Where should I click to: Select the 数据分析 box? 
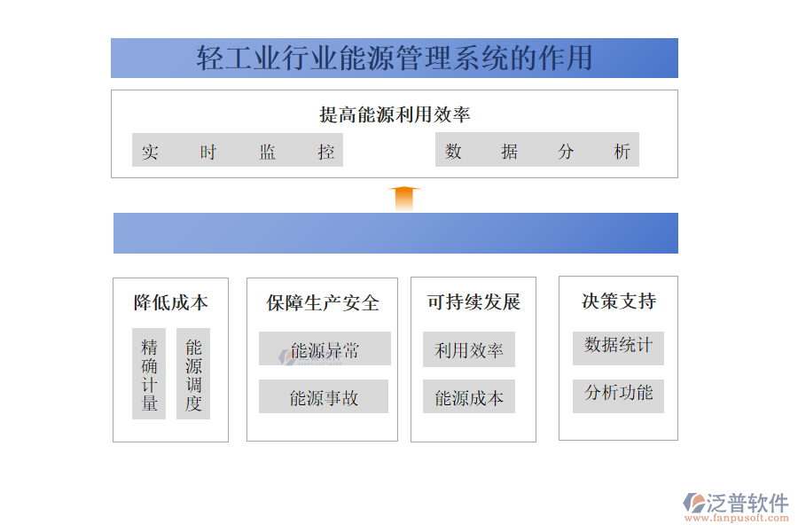(x=536, y=151)
